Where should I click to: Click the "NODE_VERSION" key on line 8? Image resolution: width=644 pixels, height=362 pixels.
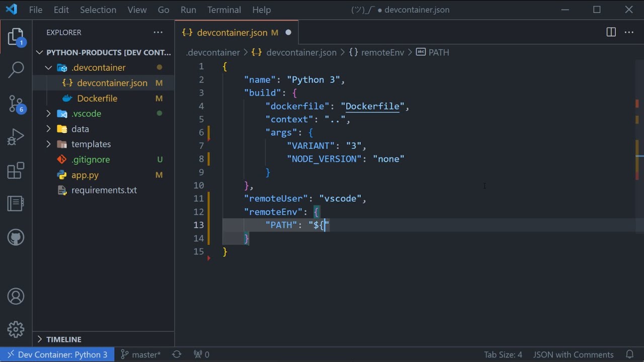point(325,159)
